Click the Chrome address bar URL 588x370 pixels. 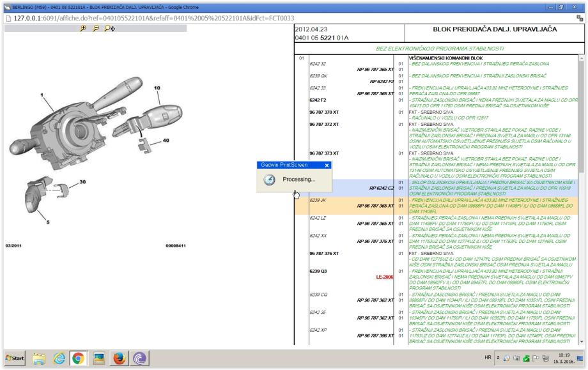(153, 18)
